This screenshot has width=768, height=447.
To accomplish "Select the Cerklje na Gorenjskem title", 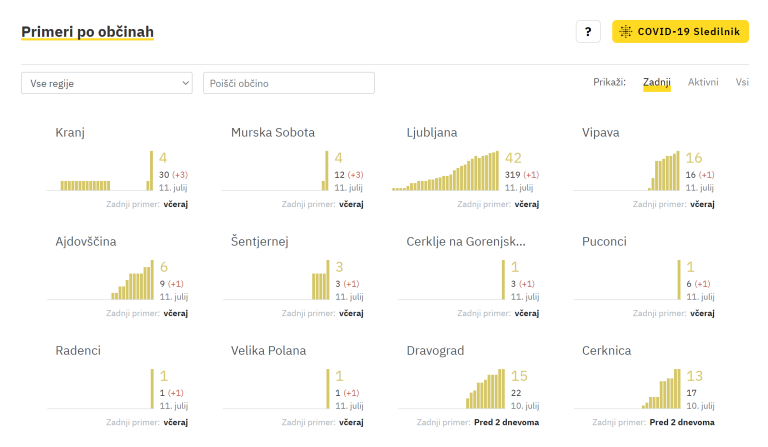I will (x=466, y=241).
